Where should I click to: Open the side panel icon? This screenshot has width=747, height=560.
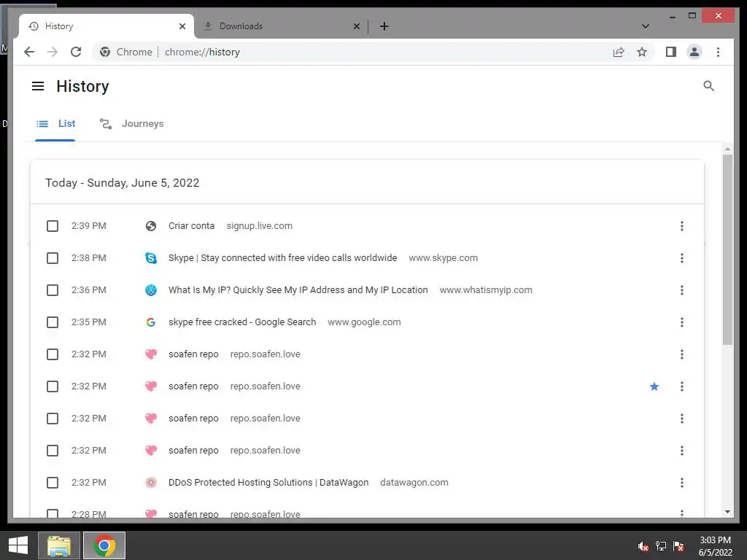click(x=671, y=52)
